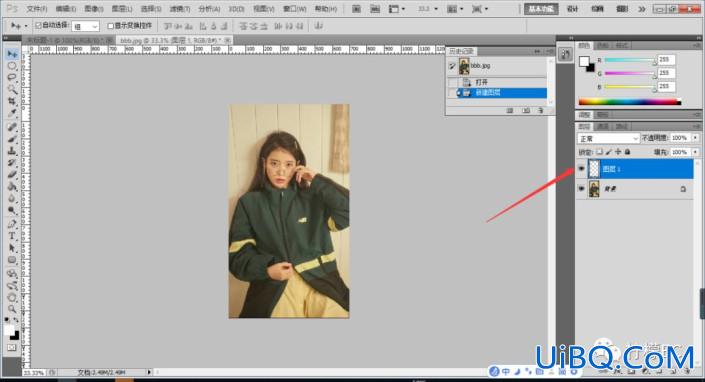
Task: Hide 图层 1 using its eye icon
Action: [x=581, y=169]
